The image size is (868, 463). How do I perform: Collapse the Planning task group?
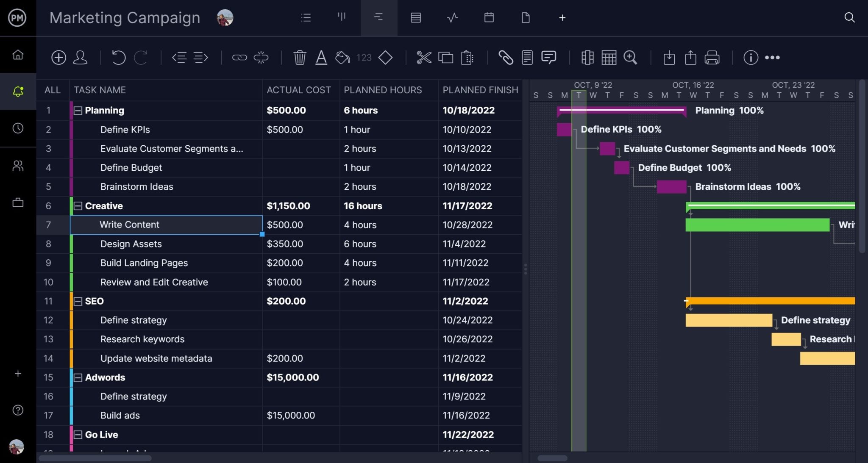coord(78,110)
